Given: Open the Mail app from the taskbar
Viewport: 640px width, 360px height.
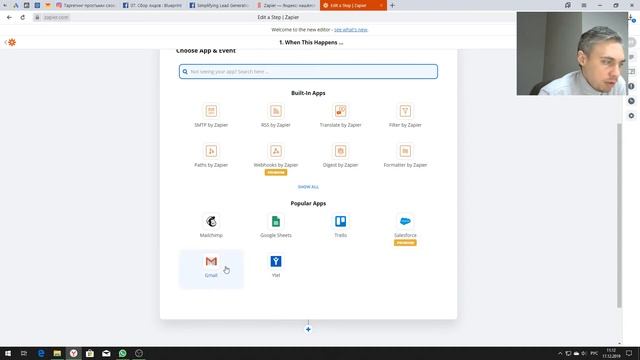Looking at the screenshot, I should tap(106, 353).
